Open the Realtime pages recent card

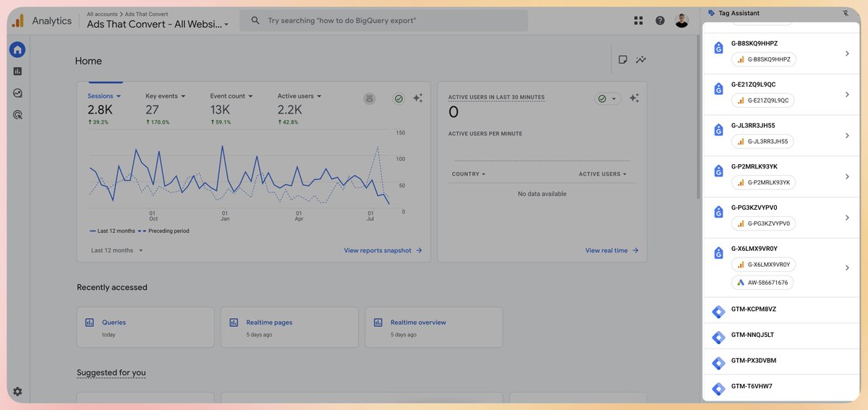(x=289, y=328)
